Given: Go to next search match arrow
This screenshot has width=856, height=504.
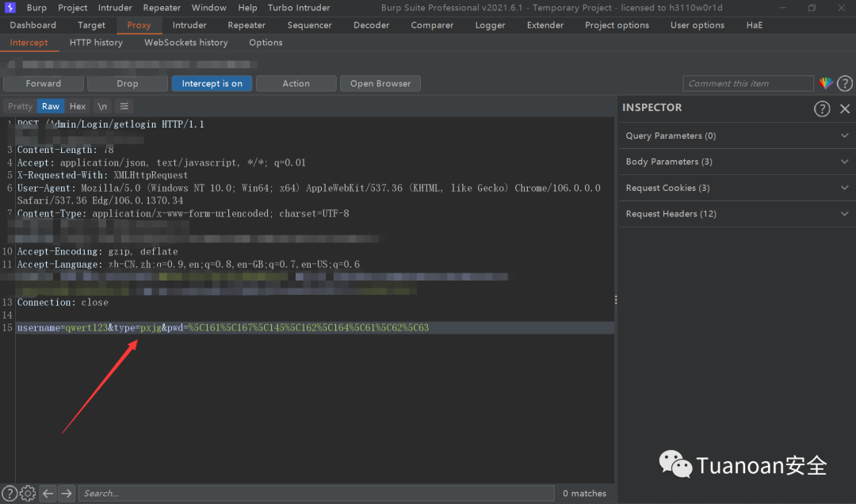Looking at the screenshot, I should pos(67,493).
